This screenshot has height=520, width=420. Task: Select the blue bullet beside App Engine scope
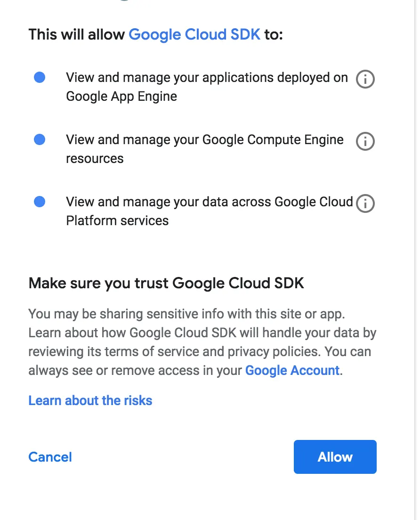click(40, 77)
